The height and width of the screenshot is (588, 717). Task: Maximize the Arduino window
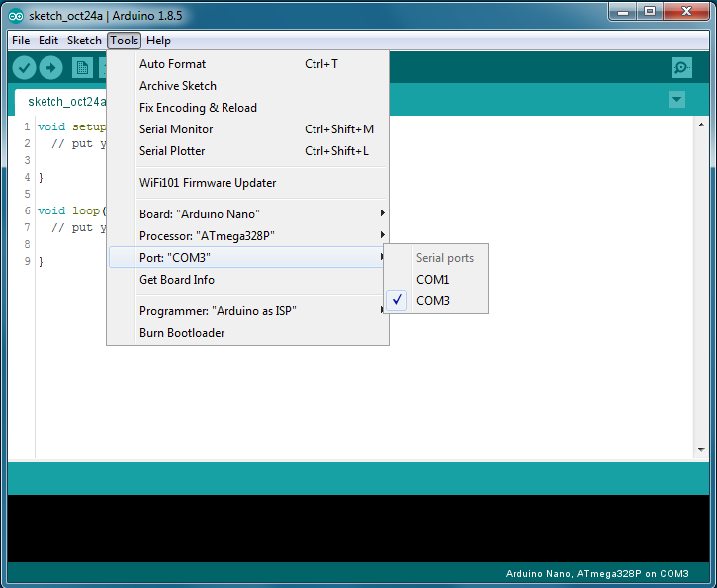pos(650,12)
